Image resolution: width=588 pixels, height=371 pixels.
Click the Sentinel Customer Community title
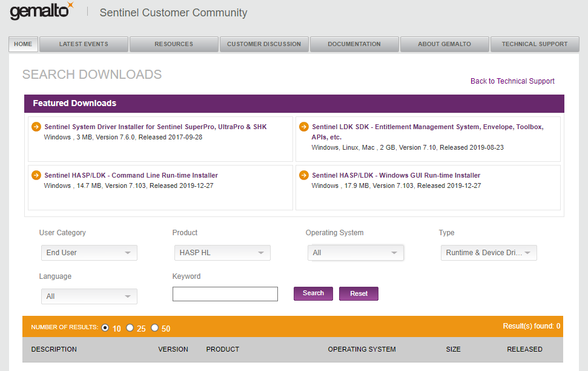[x=173, y=13]
